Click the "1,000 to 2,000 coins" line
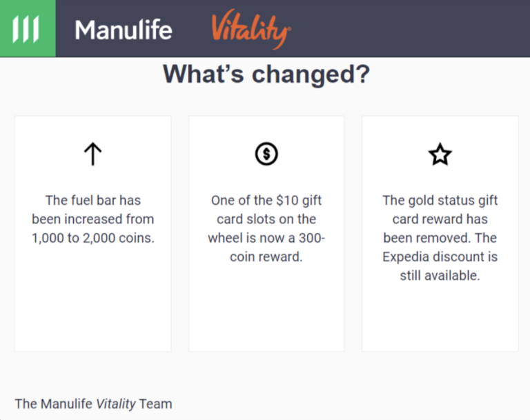The width and height of the screenshot is (530, 420). pyautogui.click(x=92, y=238)
